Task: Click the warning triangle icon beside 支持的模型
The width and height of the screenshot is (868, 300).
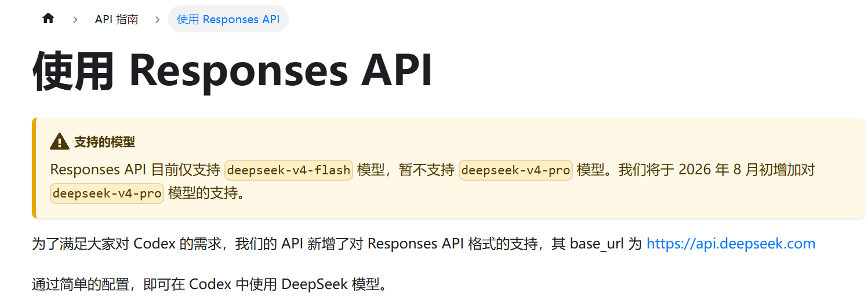Action: tap(60, 141)
